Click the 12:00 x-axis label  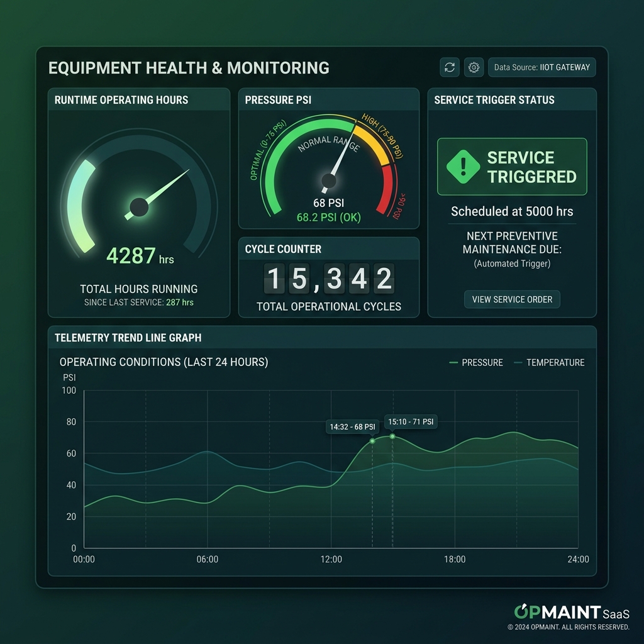click(331, 559)
